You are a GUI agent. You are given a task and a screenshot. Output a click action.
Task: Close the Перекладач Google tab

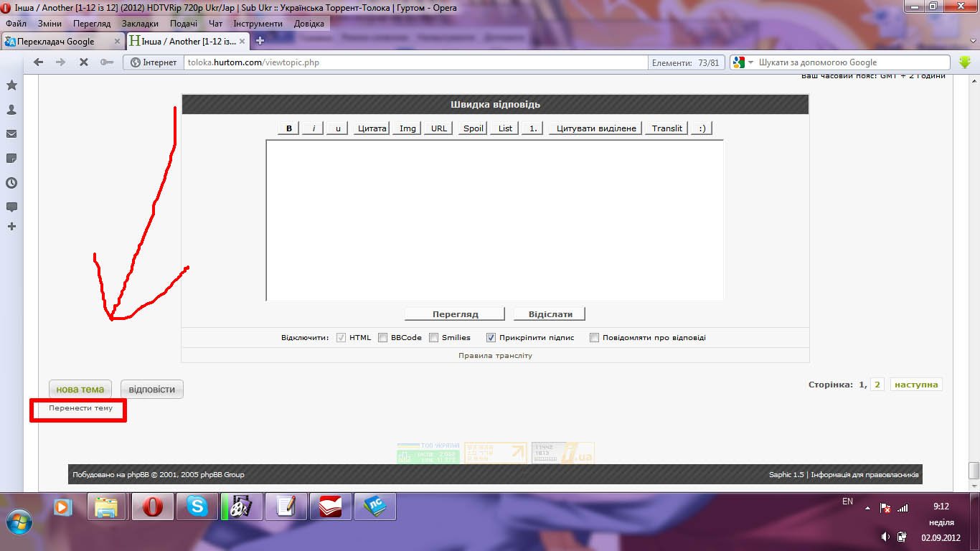coord(118,42)
